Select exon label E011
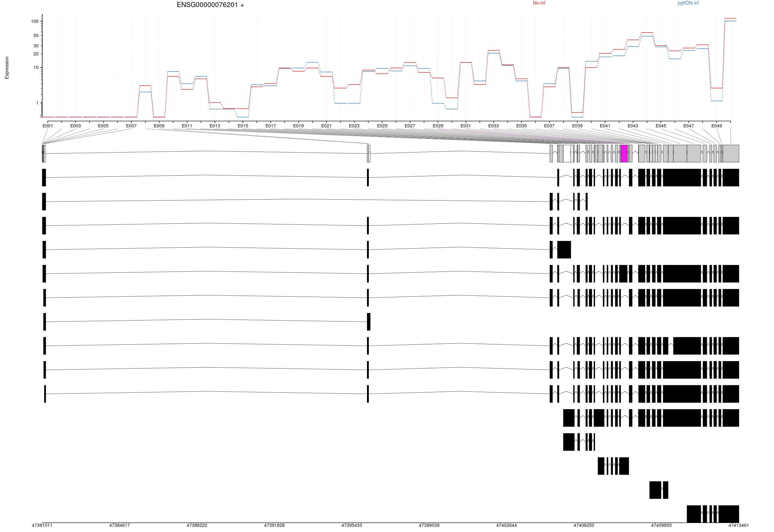774x532 pixels. (187, 126)
